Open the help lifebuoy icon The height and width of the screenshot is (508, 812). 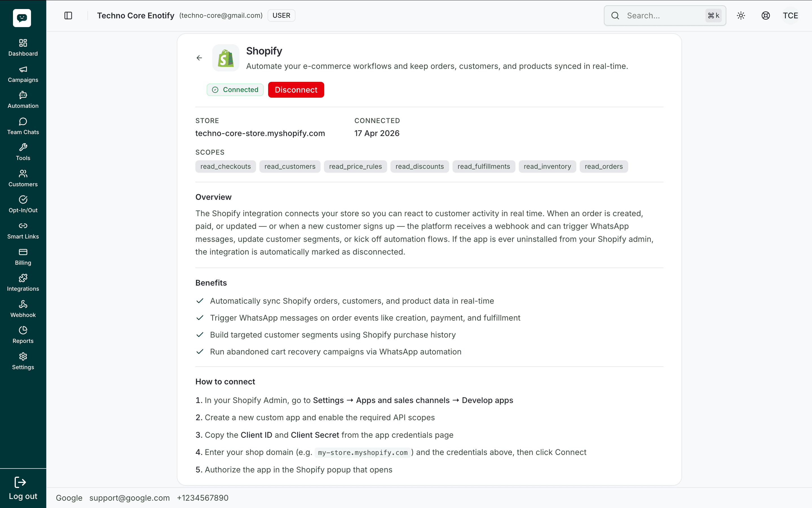[766, 16]
